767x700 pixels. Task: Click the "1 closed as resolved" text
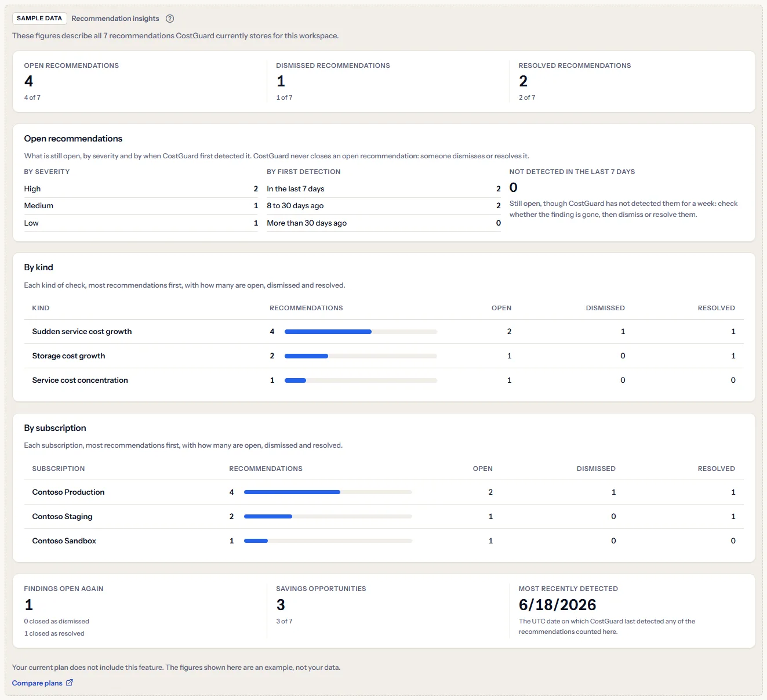54,633
